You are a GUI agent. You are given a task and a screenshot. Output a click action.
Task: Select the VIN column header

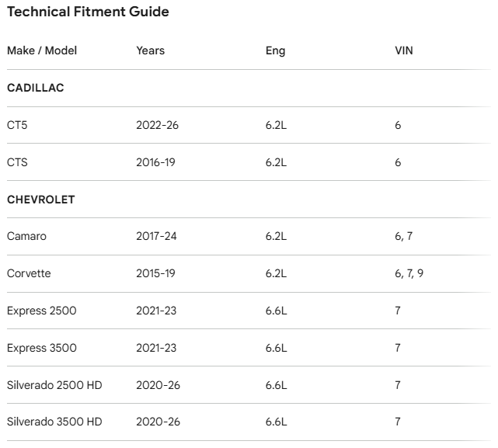tap(404, 50)
